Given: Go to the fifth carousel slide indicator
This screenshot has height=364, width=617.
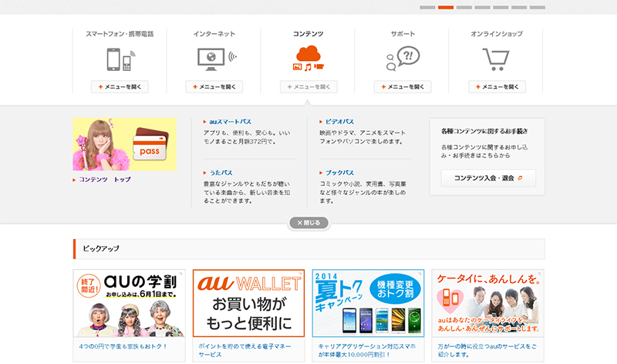Looking at the screenshot, I should [x=501, y=8].
